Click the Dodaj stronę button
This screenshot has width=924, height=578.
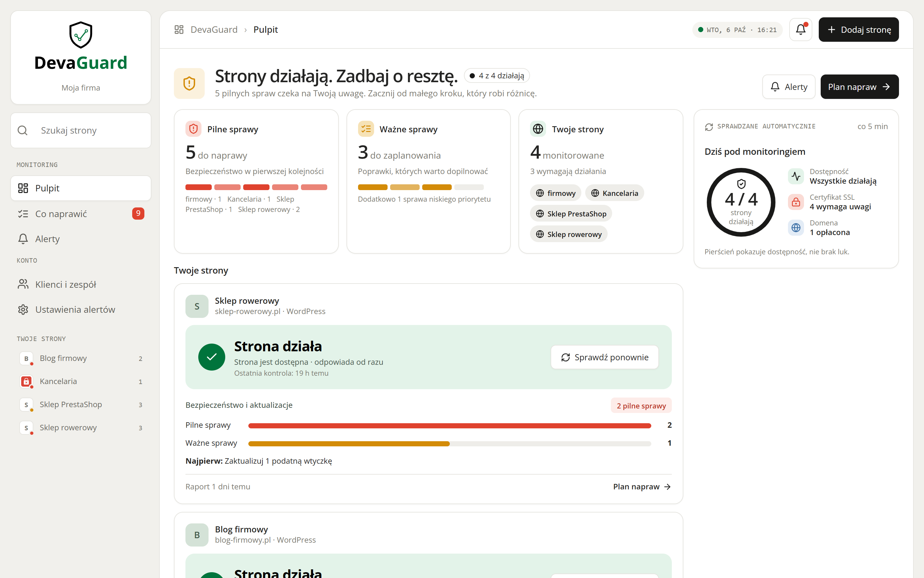tap(858, 30)
